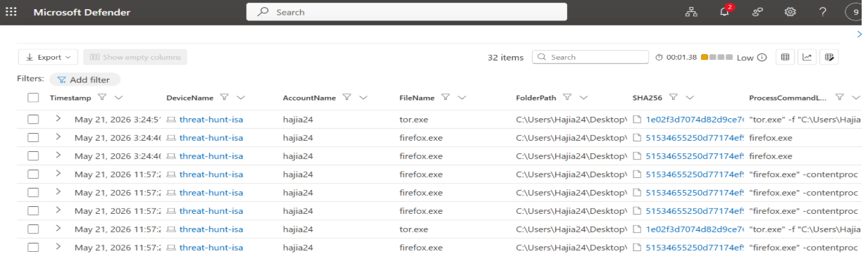Image resolution: width=868 pixels, height=254 pixels.
Task: Filter the Timestamp column via funnel icon
Action: pos(102,98)
